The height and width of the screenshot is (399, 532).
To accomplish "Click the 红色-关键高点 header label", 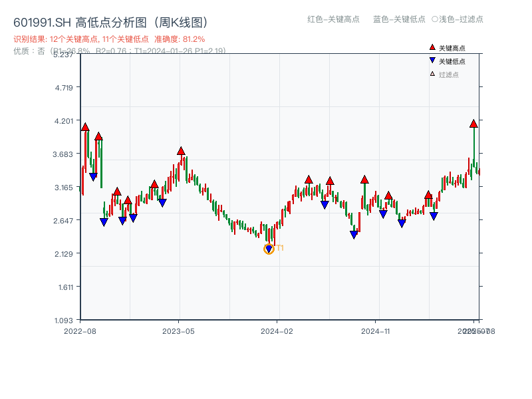I will (x=333, y=19).
